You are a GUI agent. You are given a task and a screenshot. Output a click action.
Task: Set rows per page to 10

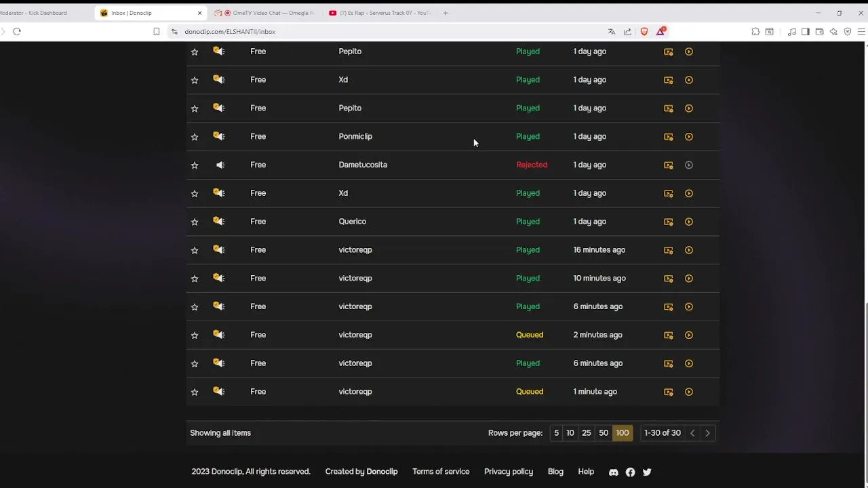570,433
